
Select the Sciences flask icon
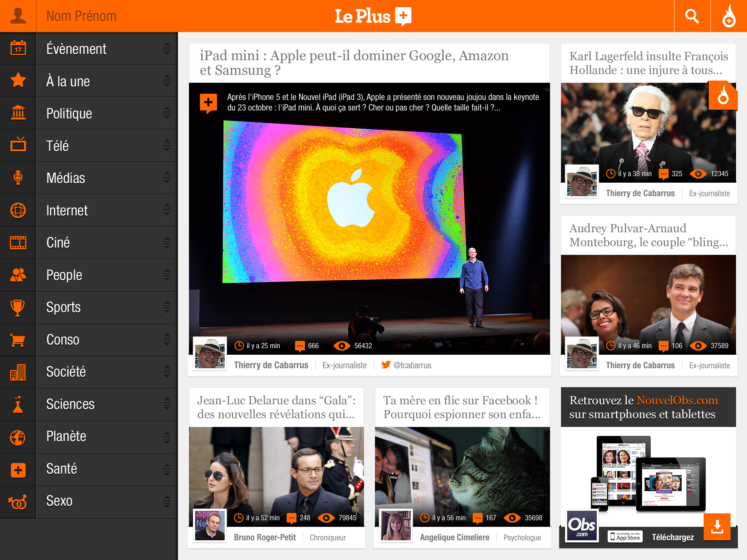coord(18,404)
